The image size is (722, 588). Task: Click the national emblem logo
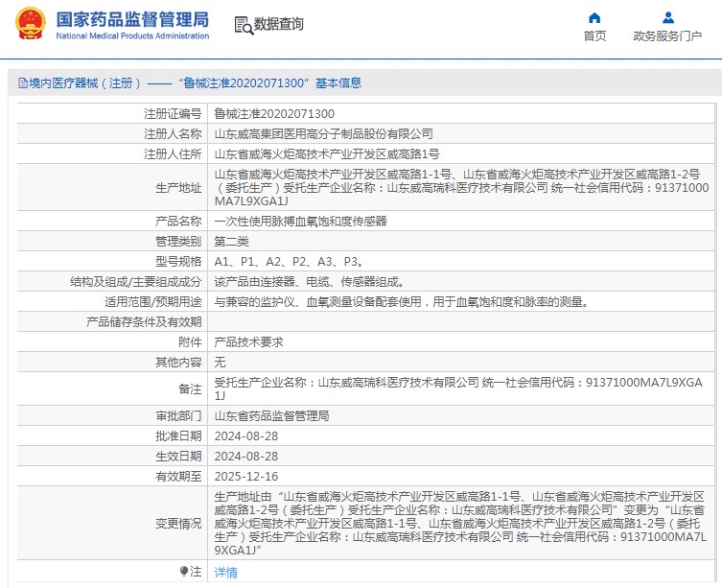31,23
